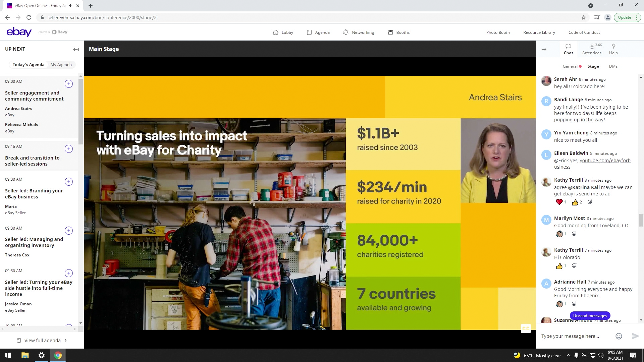Screen dimensions: 644x362
Task: Open the Help panel
Action: coord(613,49)
